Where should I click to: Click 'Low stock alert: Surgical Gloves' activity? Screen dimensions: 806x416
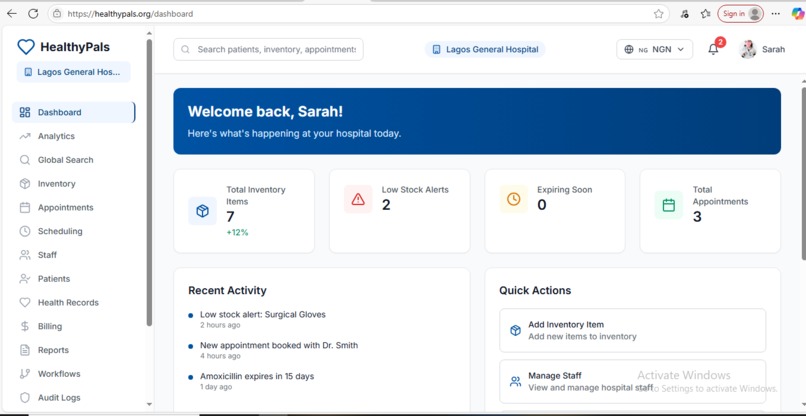tap(263, 314)
